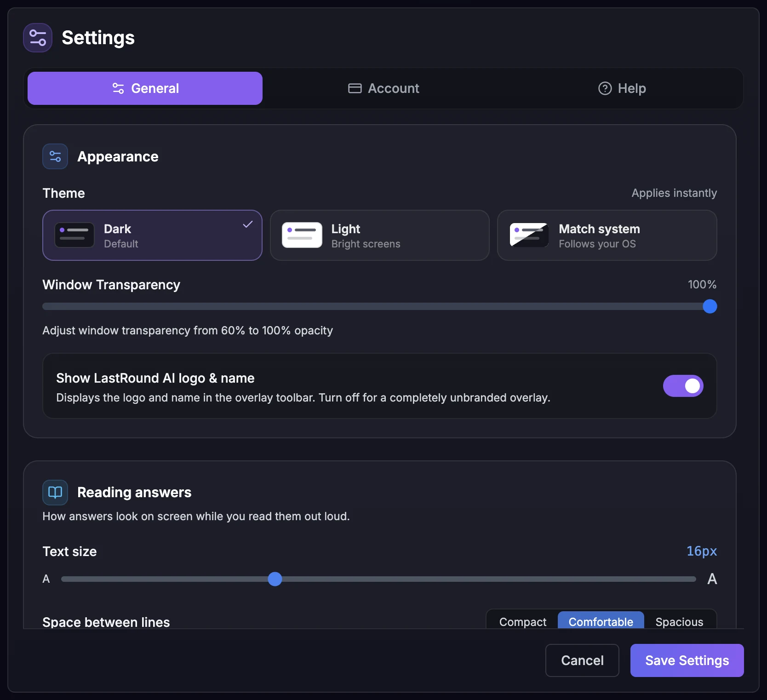The image size is (767, 700).
Task: Click the Account card icon
Action: [x=355, y=88]
